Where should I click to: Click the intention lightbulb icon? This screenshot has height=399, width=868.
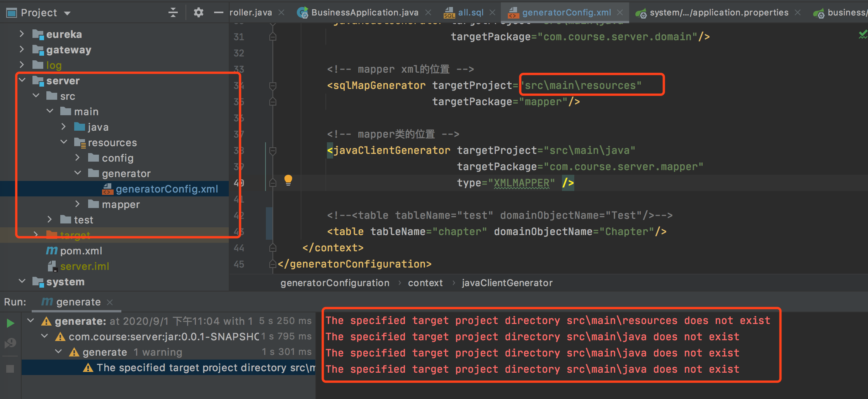[x=288, y=180]
